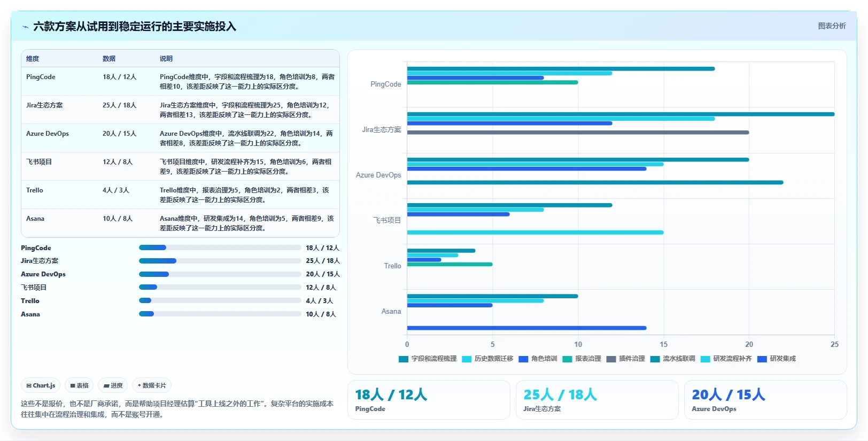Click the 研发集成 legend color box

click(x=762, y=359)
